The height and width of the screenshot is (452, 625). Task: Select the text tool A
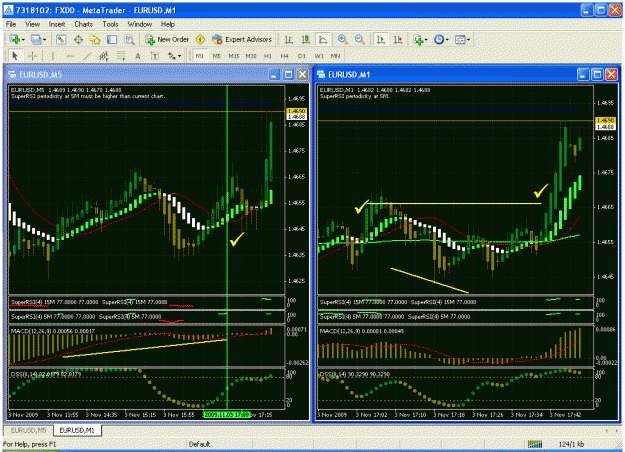pos(138,56)
